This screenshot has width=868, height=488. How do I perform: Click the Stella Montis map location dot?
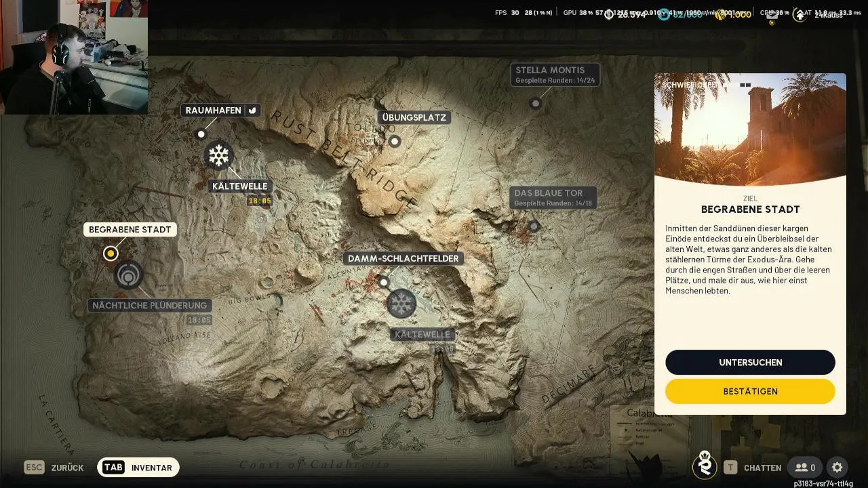[536, 104]
